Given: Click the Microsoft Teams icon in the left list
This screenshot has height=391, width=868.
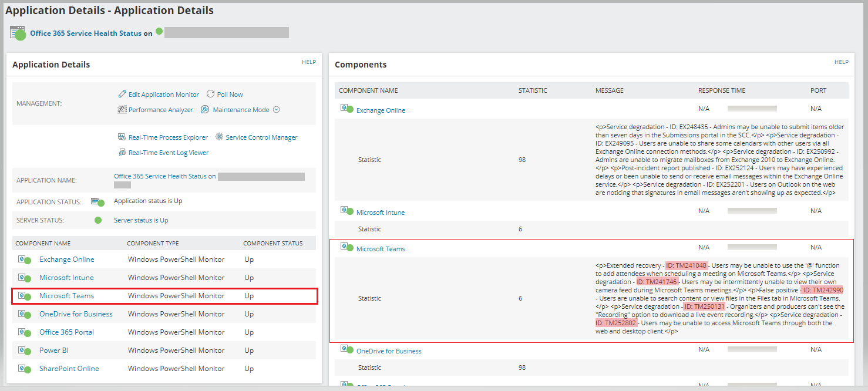Looking at the screenshot, I should (24, 296).
